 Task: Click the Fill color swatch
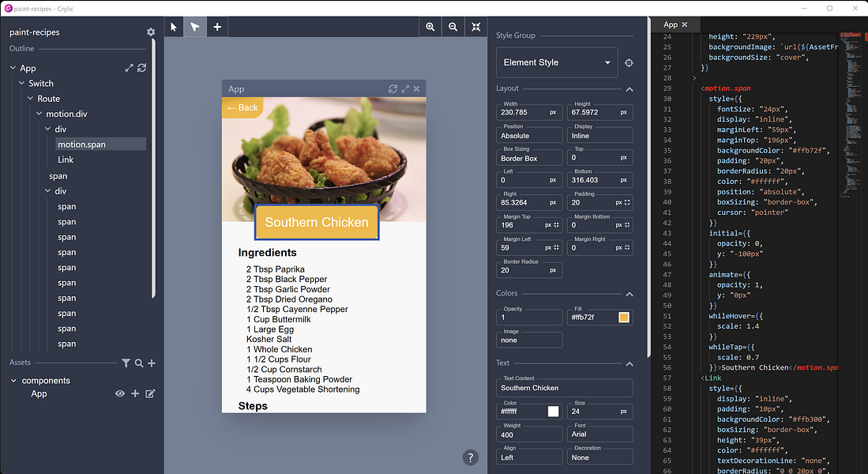pos(624,318)
